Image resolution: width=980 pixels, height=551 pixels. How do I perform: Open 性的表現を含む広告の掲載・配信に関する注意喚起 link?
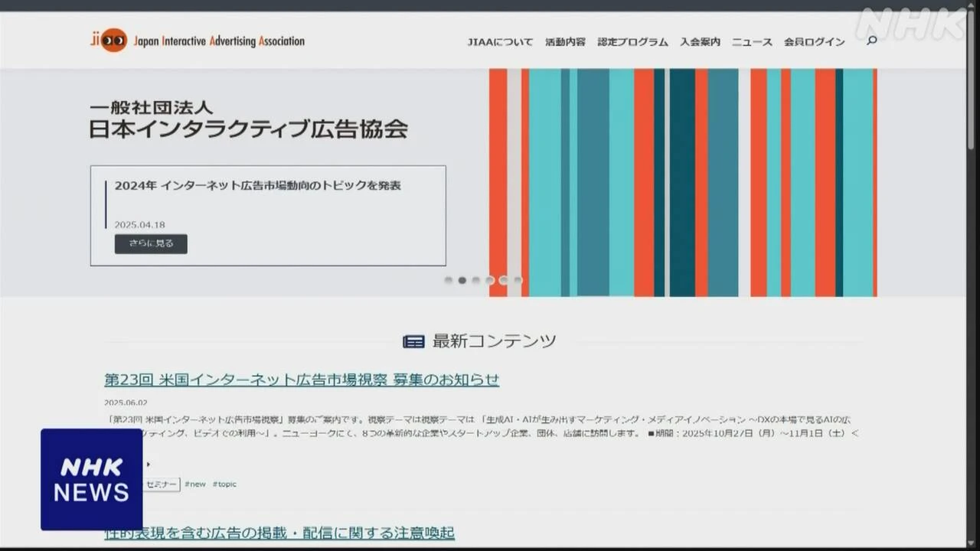click(x=279, y=533)
